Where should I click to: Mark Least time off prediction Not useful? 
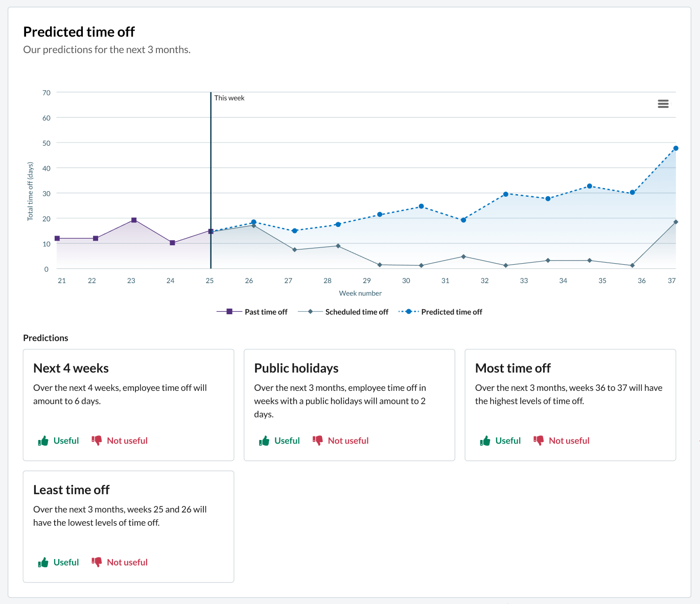tap(127, 562)
